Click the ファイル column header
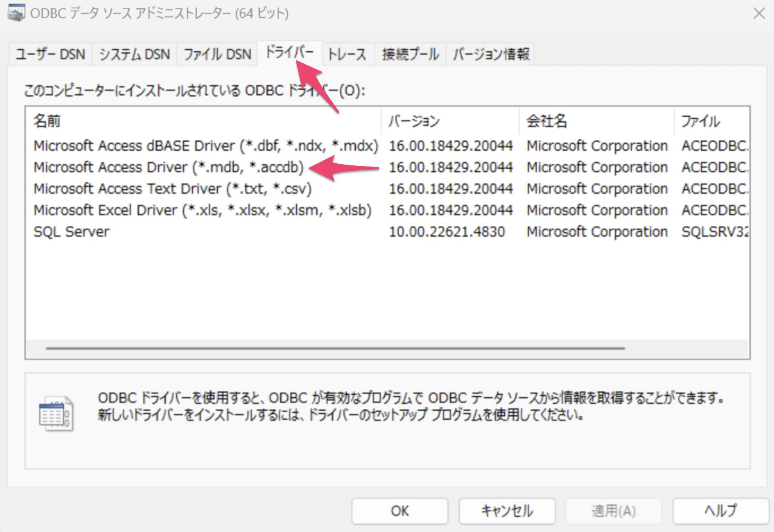Screen dimensions: 774x532 click(x=711, y=121)
